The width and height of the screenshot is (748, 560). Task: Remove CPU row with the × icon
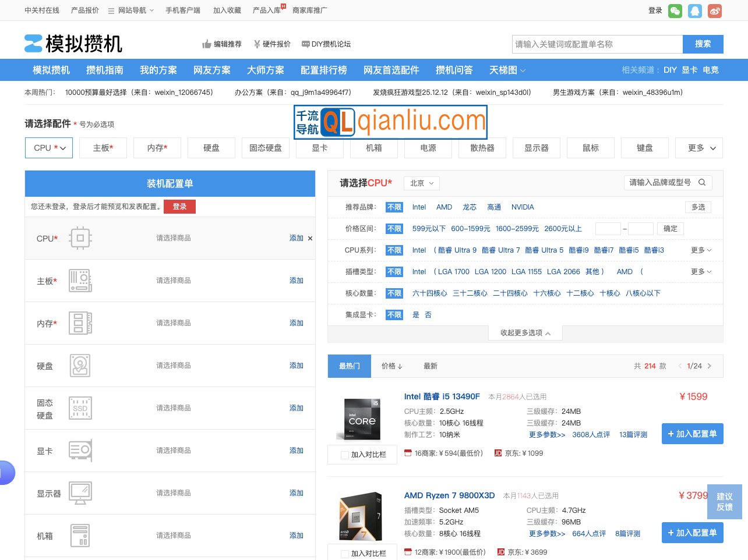coord(310,238)
